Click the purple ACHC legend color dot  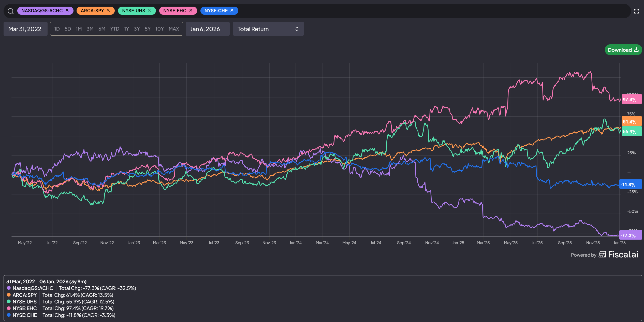9,288
